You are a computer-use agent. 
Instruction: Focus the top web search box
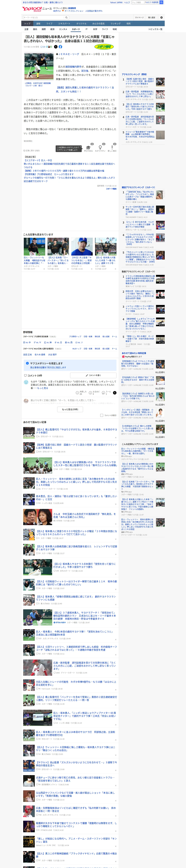pyautogui.click(x=138, y=2)
